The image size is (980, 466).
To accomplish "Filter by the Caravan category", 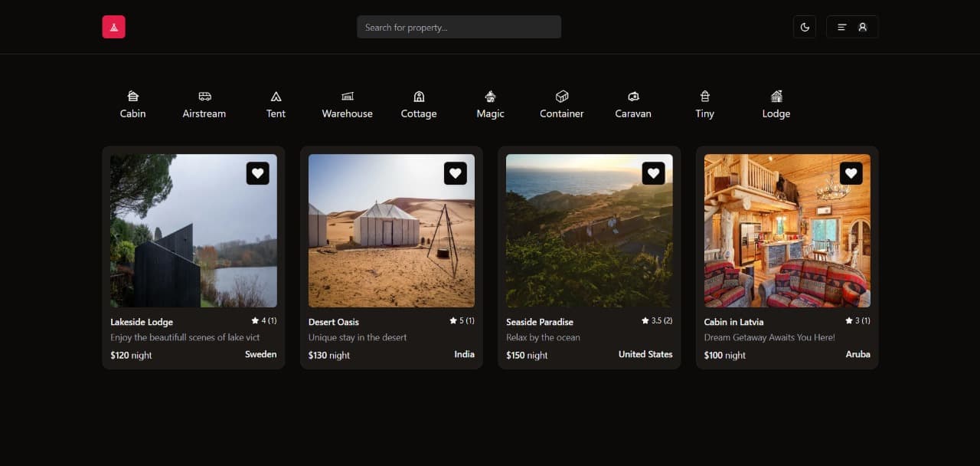I will point(633,105).
